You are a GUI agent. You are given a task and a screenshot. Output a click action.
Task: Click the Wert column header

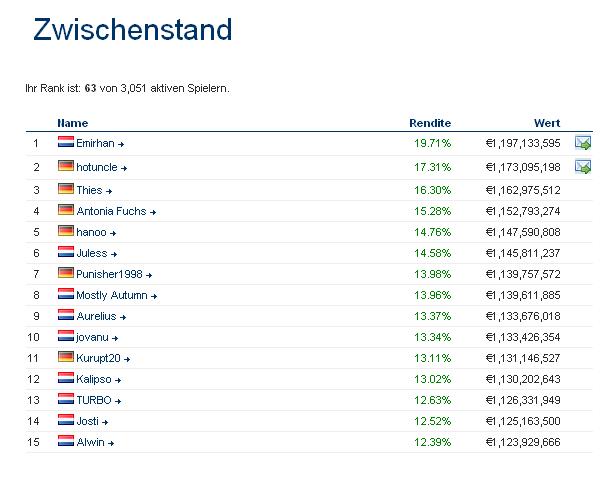[x=547, y=123]
